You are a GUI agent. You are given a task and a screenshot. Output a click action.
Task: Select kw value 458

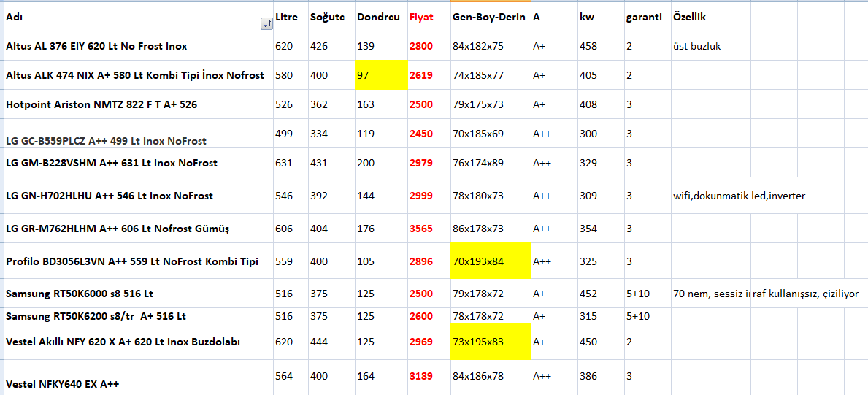pos(601,46)
